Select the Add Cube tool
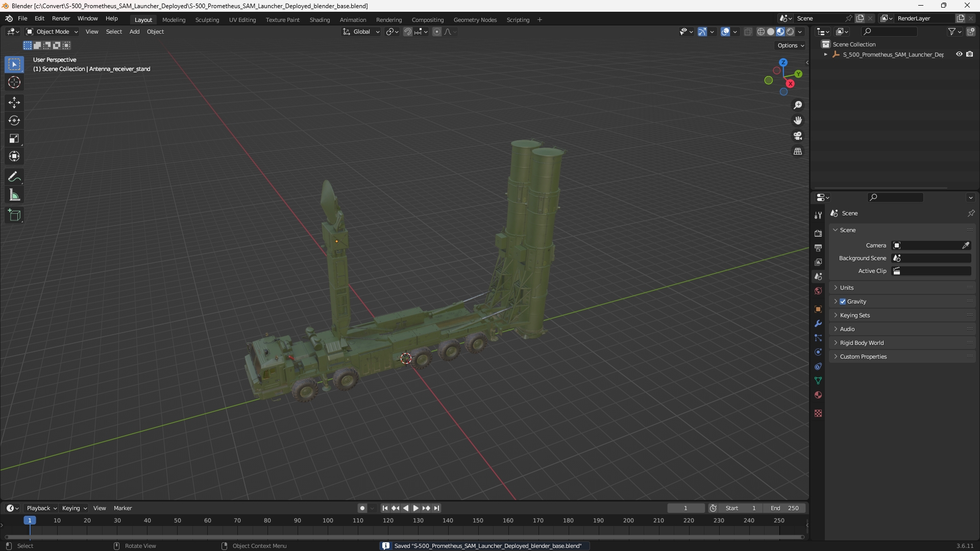980x551 pixels. (14, 215)
